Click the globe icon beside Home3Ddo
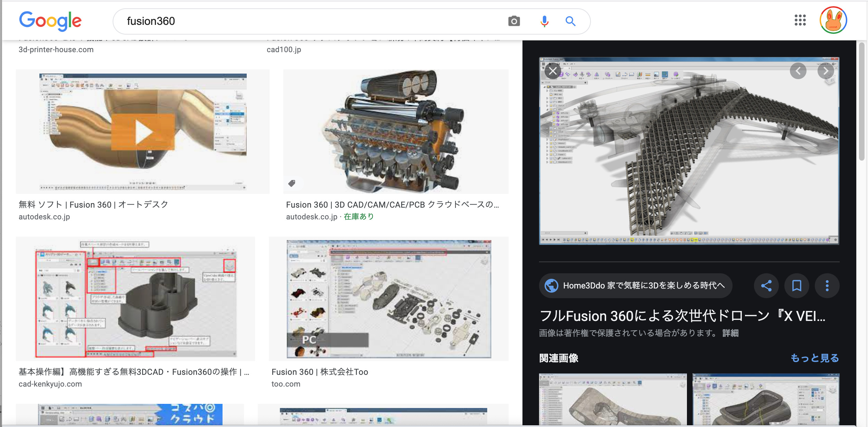This screenshot has height=427, width=868. pos(551,286)
